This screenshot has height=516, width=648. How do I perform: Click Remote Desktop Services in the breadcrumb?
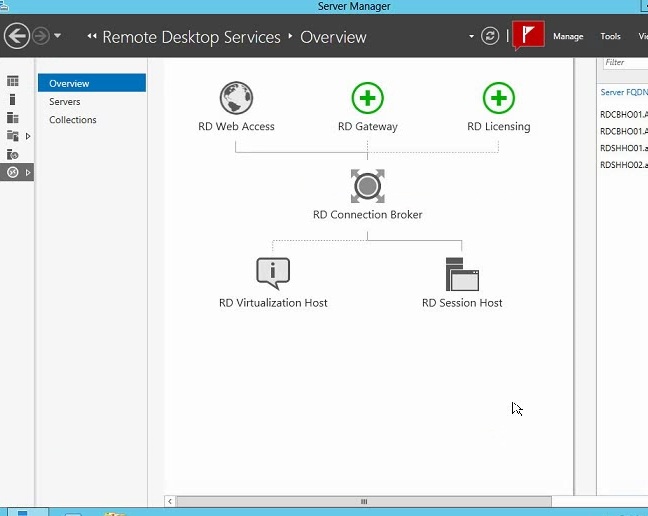(191, 37)
